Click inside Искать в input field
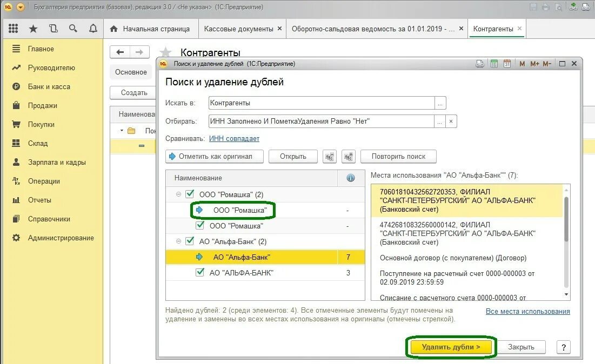 pos(322,103)
